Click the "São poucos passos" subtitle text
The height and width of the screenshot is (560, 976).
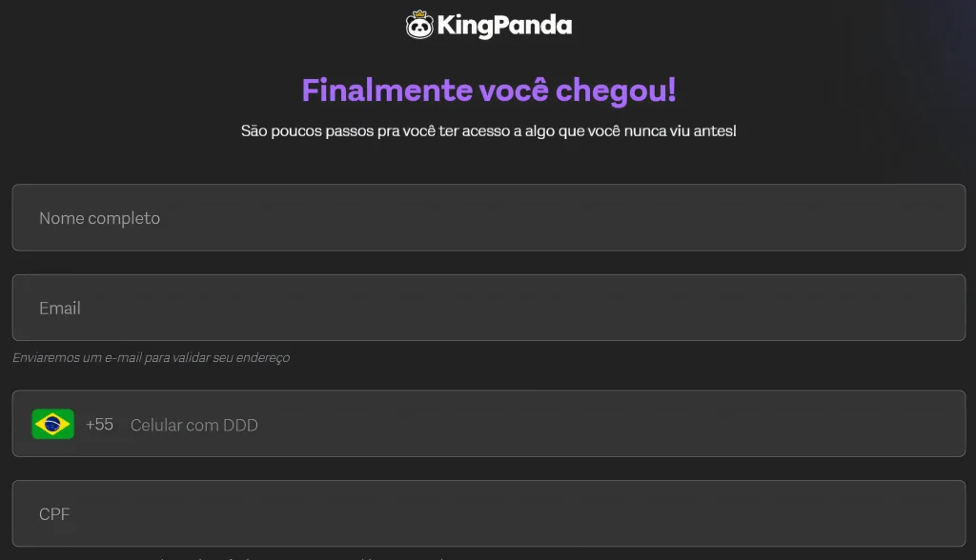[x=489, y=130]
